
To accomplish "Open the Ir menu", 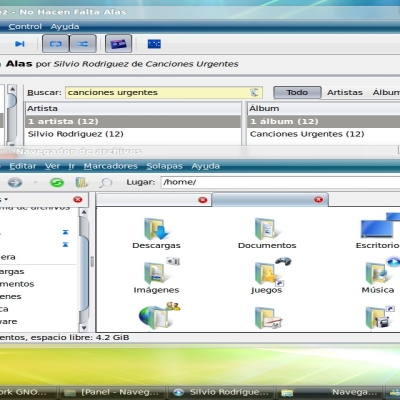I will coord(72,166).
